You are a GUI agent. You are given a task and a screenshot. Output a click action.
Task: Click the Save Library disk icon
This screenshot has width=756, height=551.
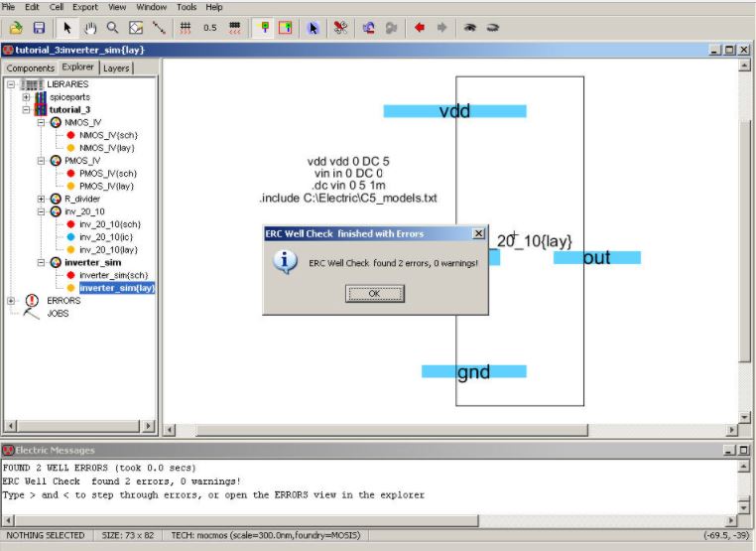(39, 28)
